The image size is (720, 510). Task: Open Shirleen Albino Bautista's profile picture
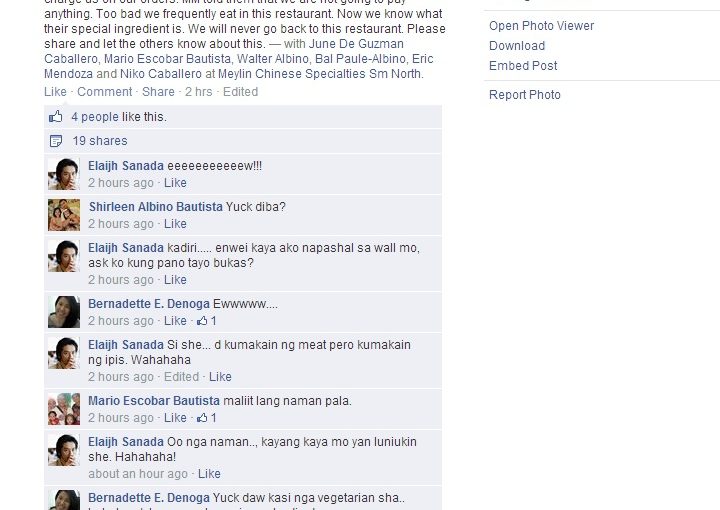coord(64,215)
